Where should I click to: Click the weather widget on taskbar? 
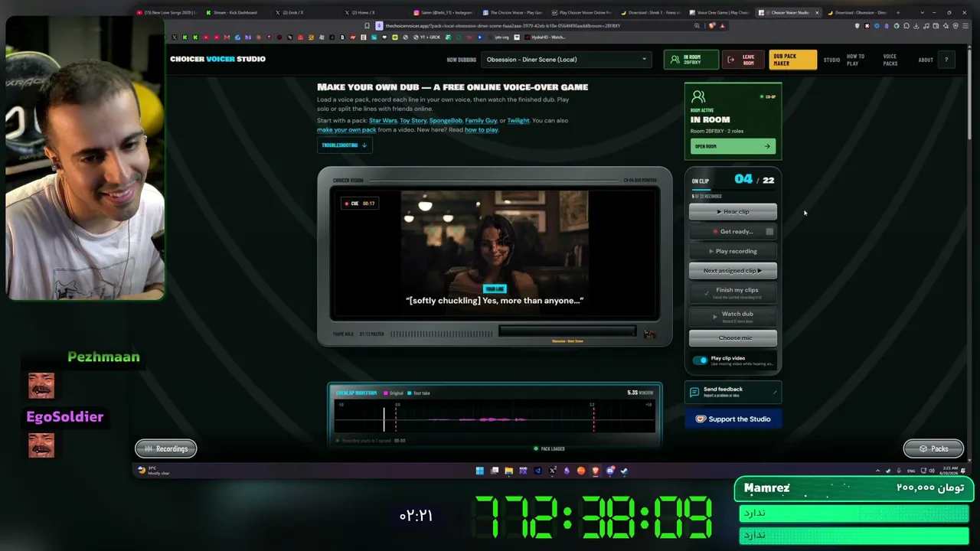coord(153,471)
